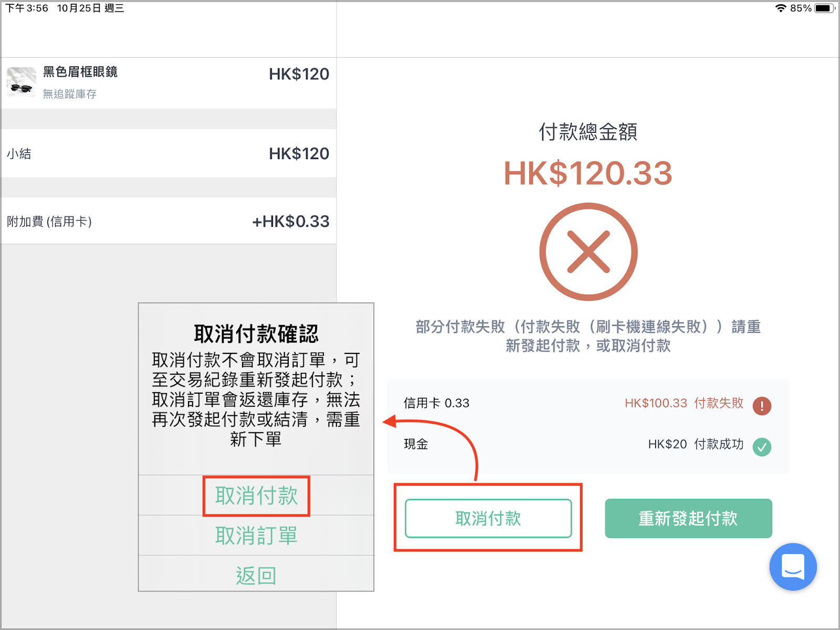Click the large red payment failed X icon
The image size is (840, 630).
[x=588, y=251]
